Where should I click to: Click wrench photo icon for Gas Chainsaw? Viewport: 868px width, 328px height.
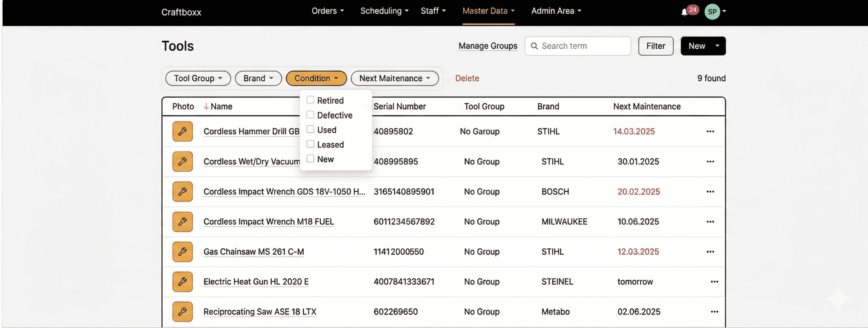[x=182, y=252]
